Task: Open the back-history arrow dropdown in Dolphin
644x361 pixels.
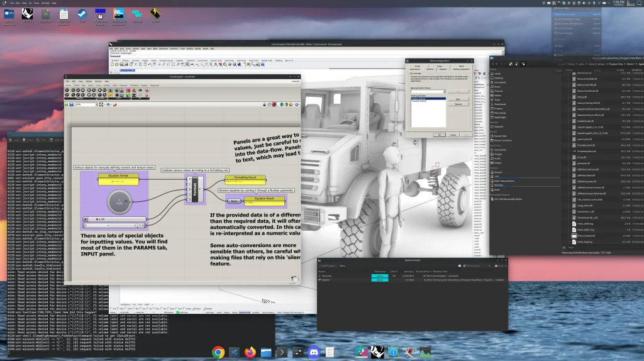Action: tap(497, 64)
